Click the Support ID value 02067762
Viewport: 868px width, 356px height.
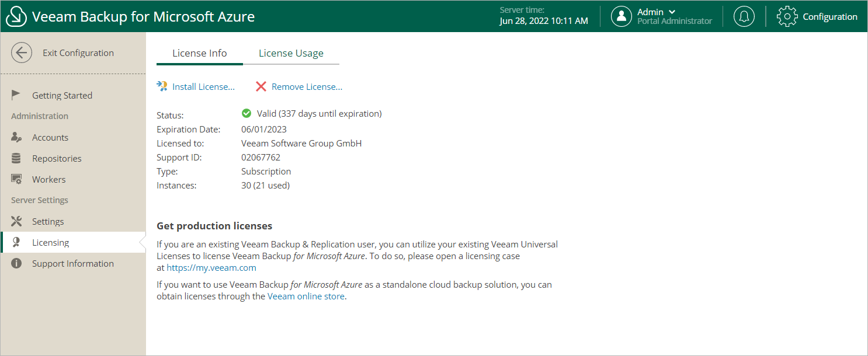(261, 157)
